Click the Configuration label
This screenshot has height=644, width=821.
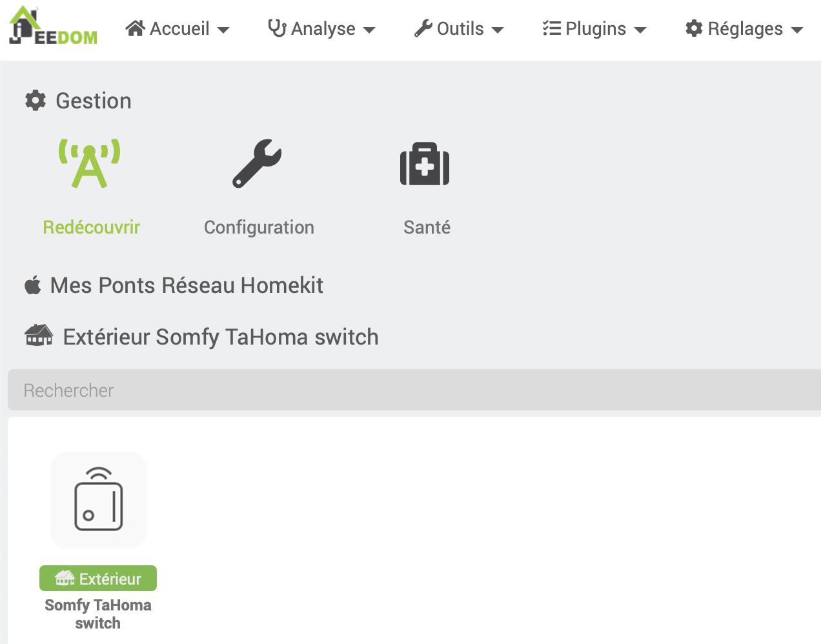coord(259,227)
